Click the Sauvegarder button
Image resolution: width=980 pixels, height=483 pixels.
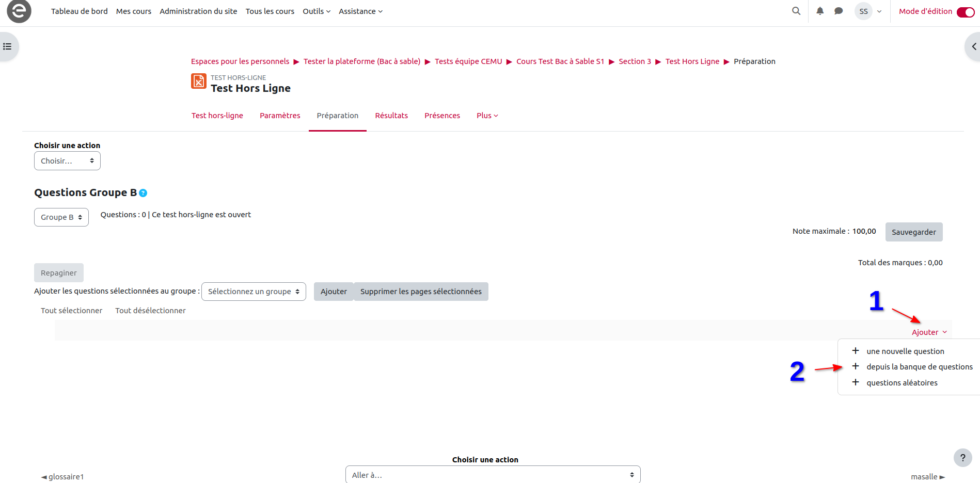click(913, 232)
